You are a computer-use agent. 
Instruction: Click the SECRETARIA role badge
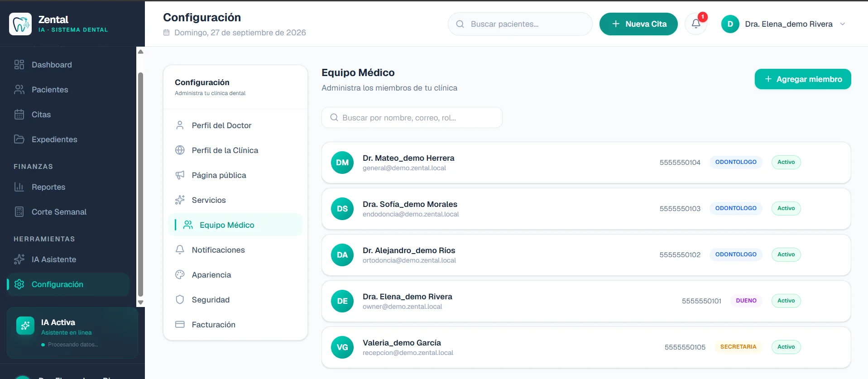[738, 347]
